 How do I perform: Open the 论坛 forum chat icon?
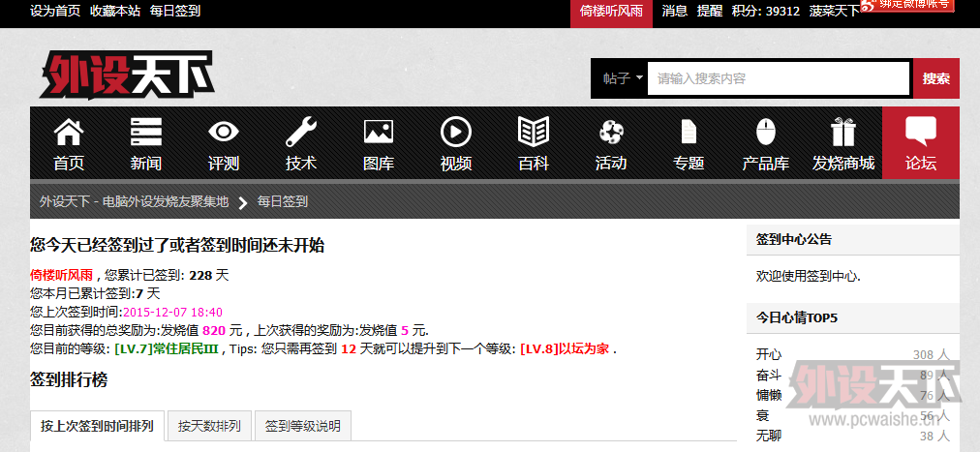click(x=920, y=133)
